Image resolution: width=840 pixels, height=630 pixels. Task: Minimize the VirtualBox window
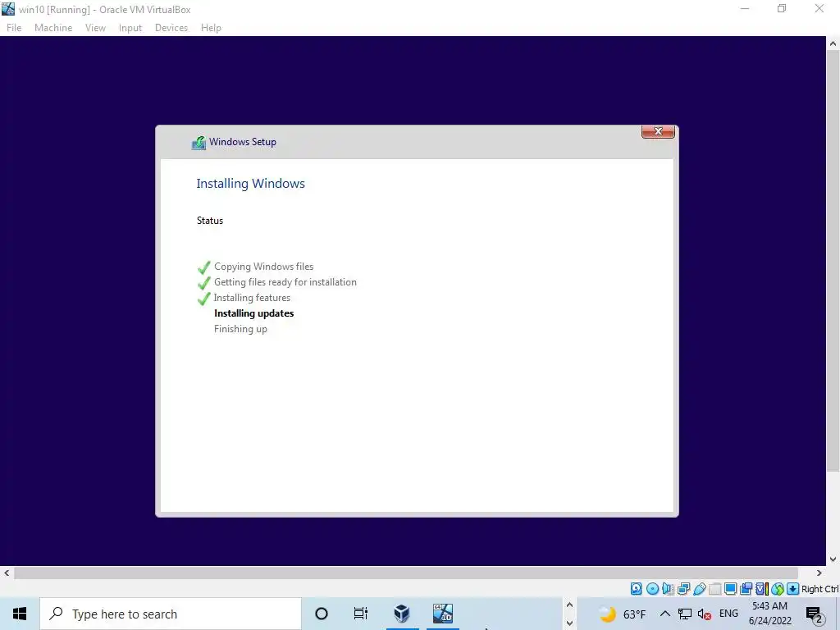point(745,8)
